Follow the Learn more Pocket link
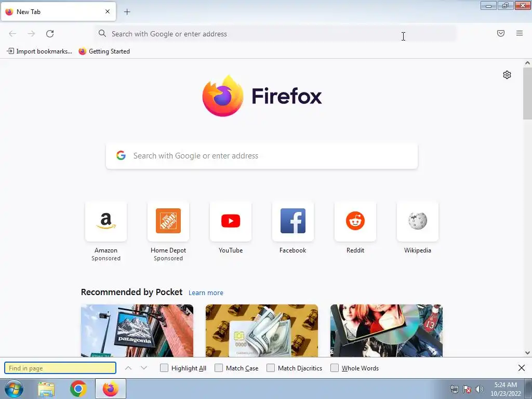This screenshot has height=399, width=532. coord(206,293)
